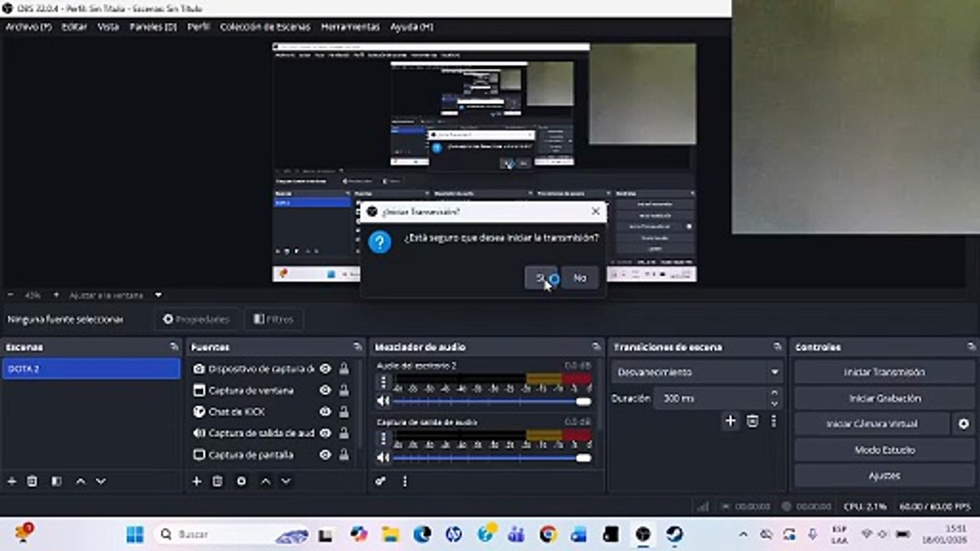Image resolution: width=980 pixels, height=551 pixels.
Task: Click Iniciar Grabación button
Action: 884,398
